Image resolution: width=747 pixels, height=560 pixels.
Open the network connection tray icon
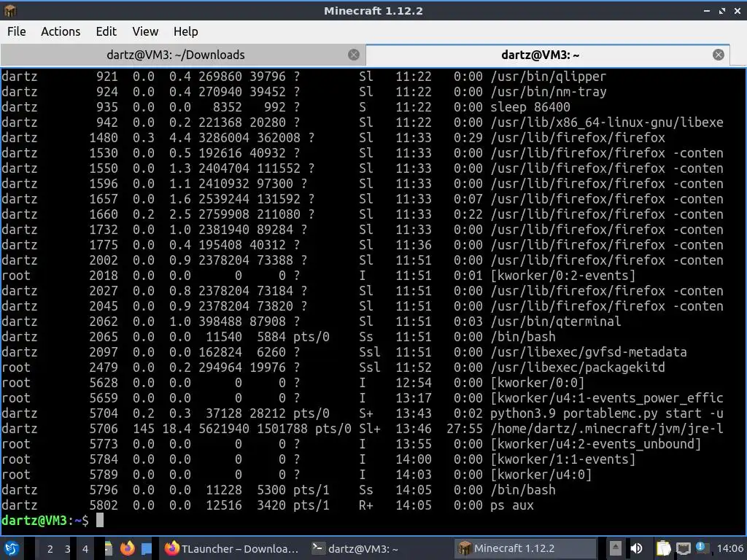683,548
